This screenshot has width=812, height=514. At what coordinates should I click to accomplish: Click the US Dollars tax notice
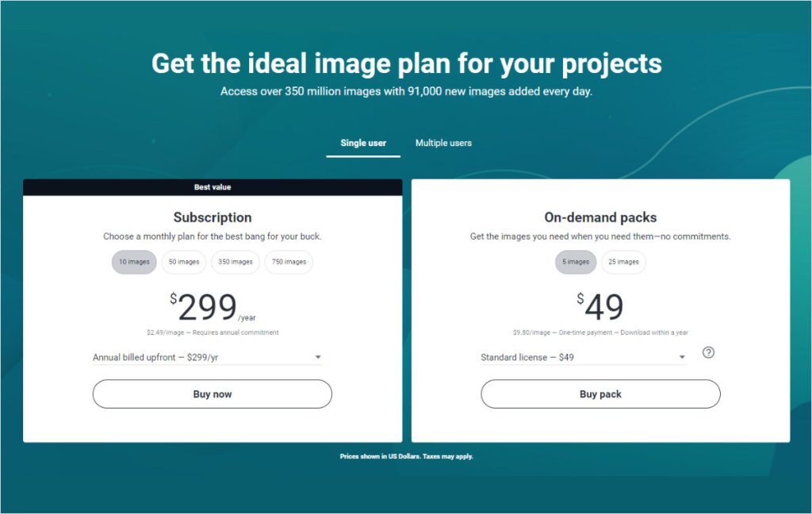(x=406, y=456)
